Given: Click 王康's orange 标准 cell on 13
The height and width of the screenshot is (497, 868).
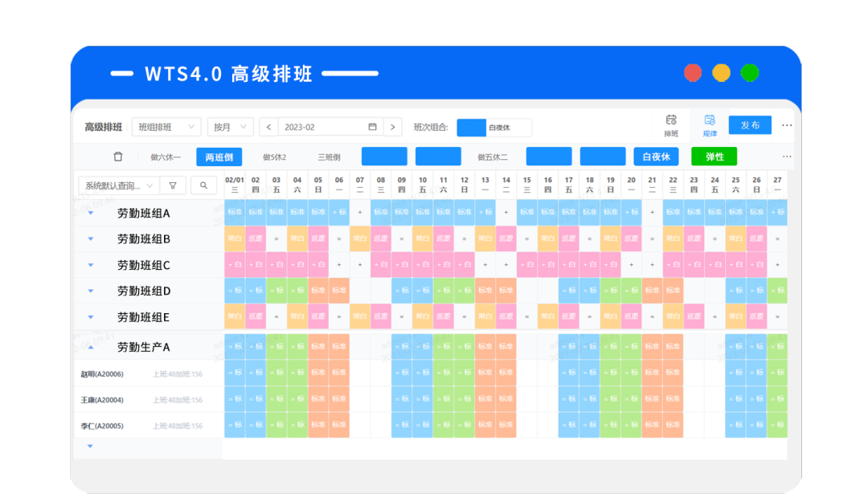Looking at the screenshot, I should point(485,399).
